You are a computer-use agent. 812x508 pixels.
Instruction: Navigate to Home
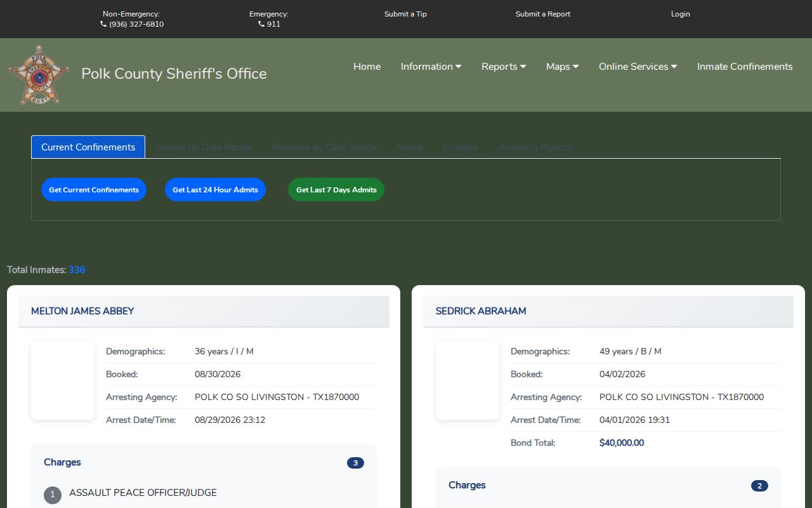pos(367,67)
